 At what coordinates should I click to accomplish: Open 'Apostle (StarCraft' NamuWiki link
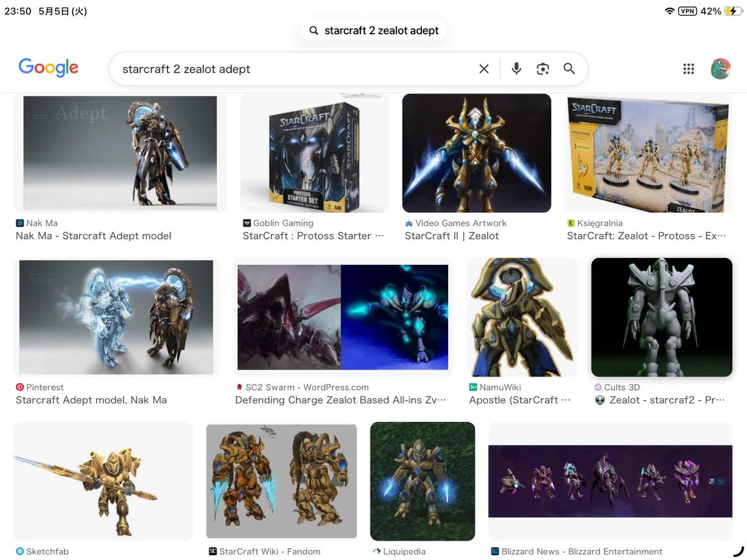pyautogui.click(x=520, y=400)
